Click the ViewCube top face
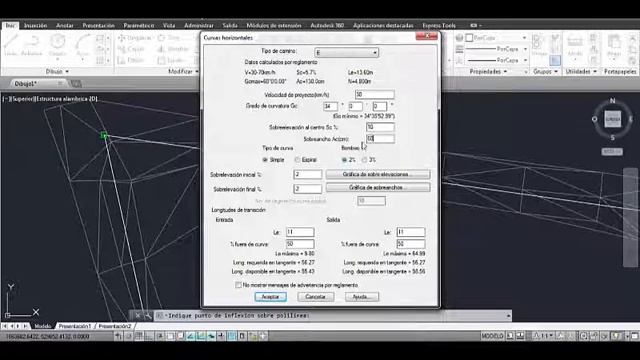 point(612,119)
